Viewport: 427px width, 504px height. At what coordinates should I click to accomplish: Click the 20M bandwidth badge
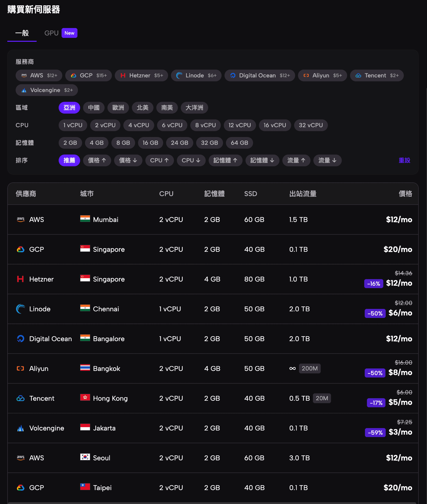coord(322,398)
